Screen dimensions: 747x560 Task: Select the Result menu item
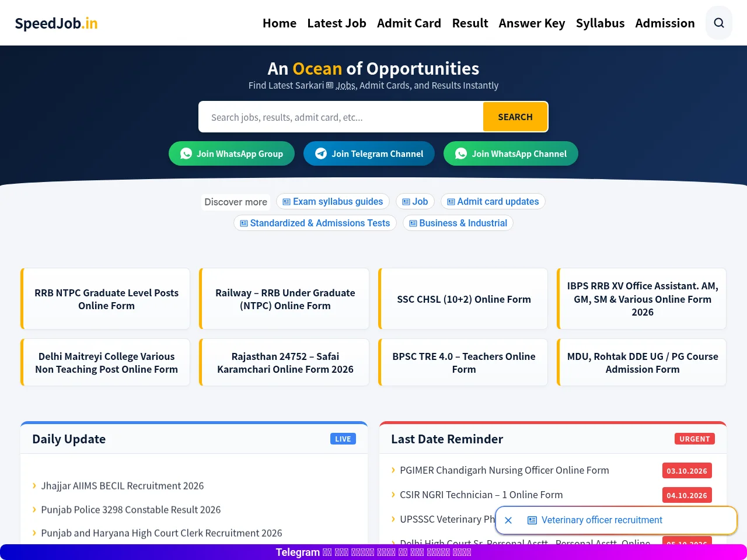click(470, 23)
